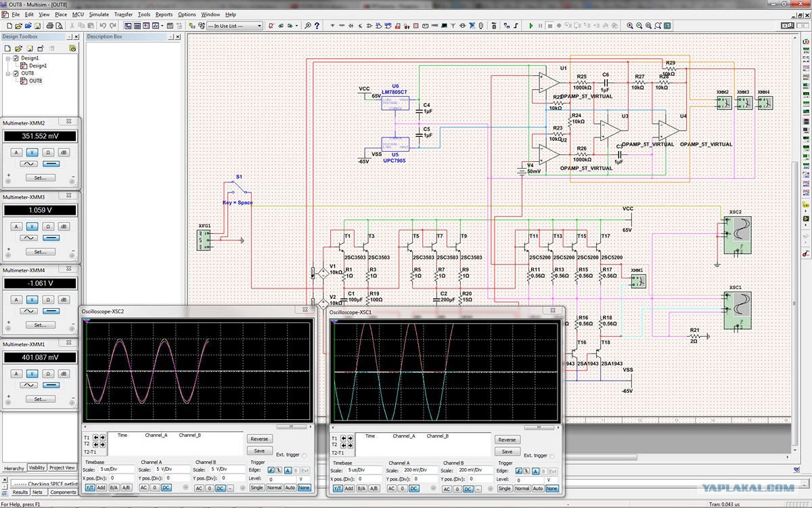
Task: Click XSC1 Channel B Scale 200 mV/Div field
Action: [475, 469]
